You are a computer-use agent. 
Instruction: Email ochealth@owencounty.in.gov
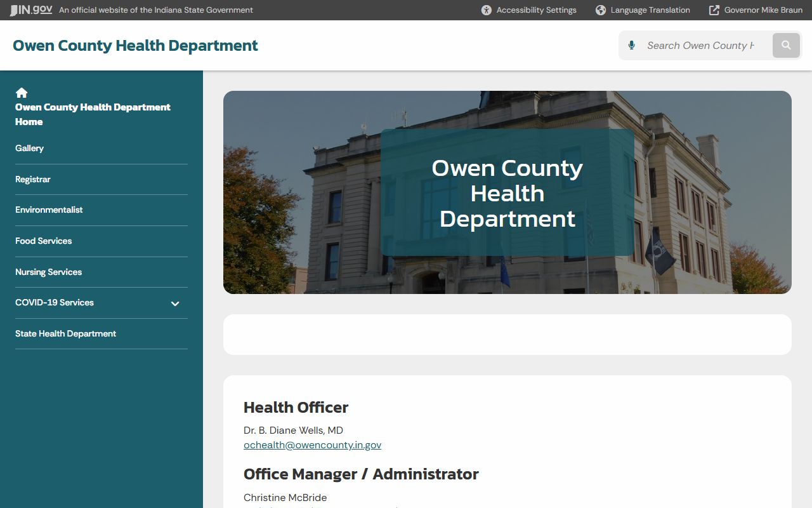(x=312, y=445)
